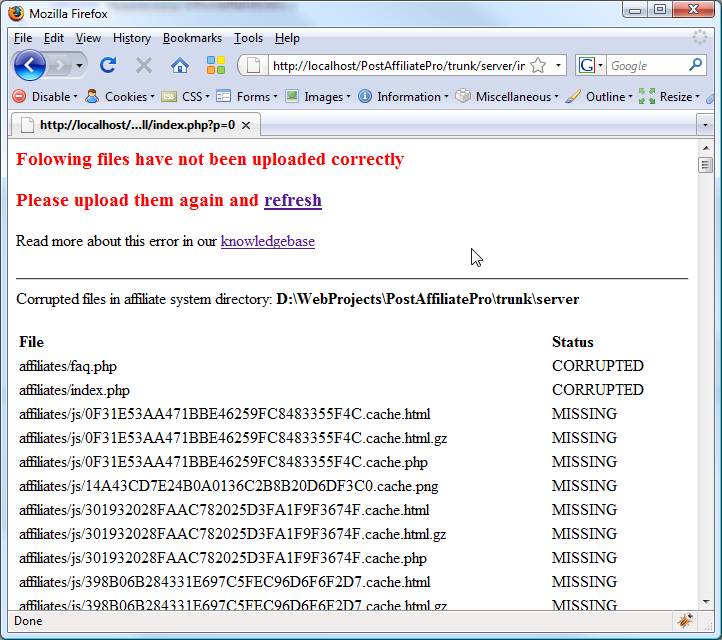Open the Google search engine selector
722x640 pixels.
coord(590,65)
